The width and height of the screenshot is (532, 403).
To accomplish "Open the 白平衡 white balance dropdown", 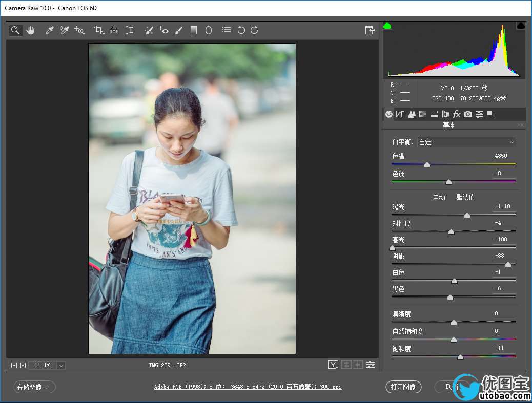I will 466,142.
